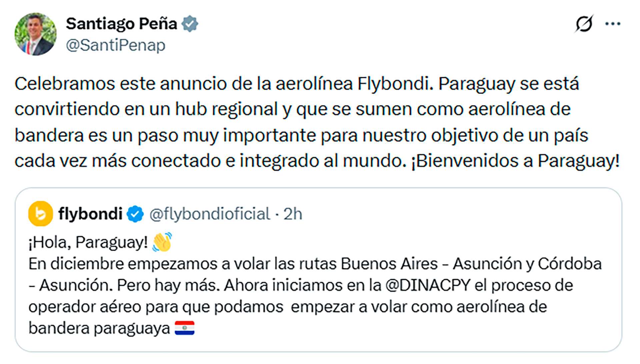Open the three-dot more options menu

pos(613,24)
